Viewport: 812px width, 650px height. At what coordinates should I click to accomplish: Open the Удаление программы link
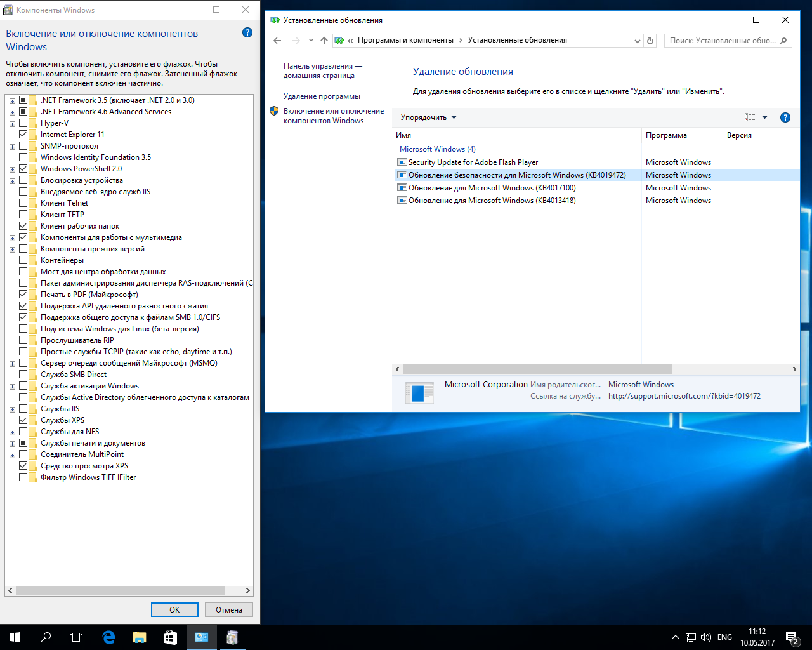pos(322,96)
